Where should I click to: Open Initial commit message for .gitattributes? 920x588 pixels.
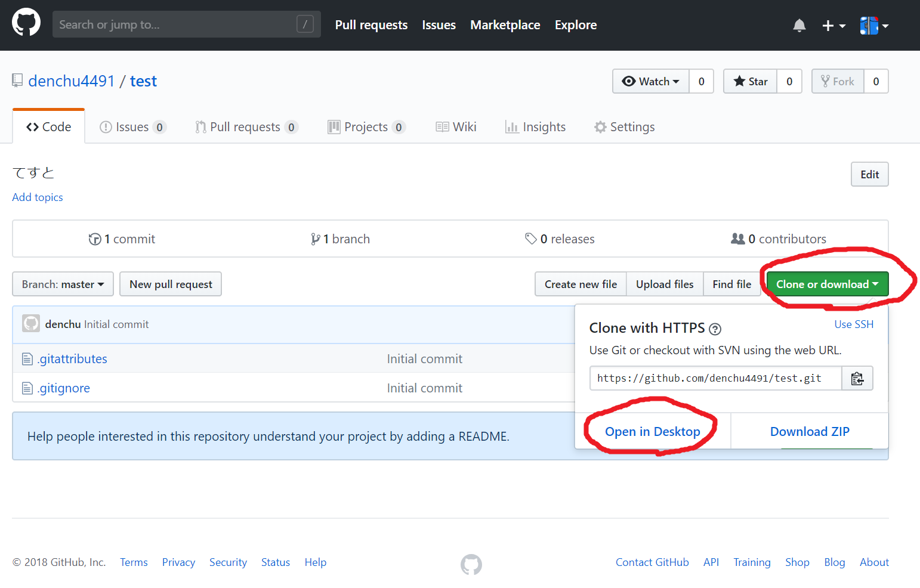[425, 359]
